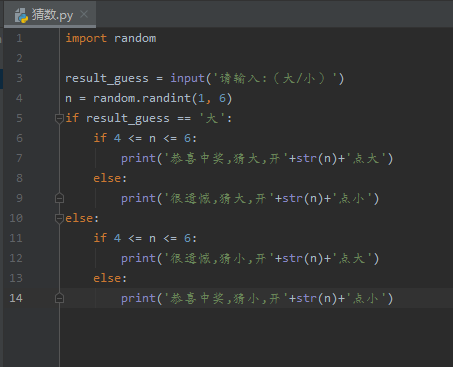
Task: Click 'result_guess' on line 5
Action: [128, 119]
